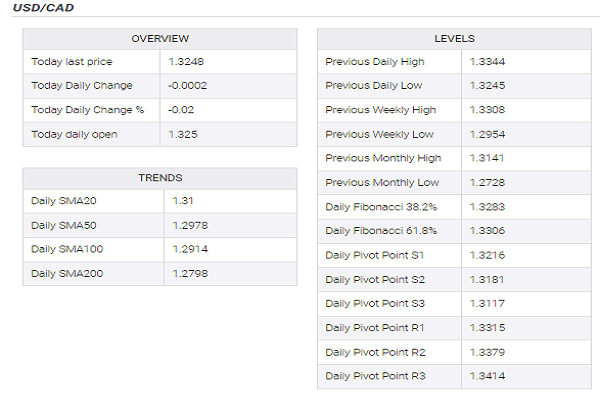
Task: Select the Daily SMA200 value 1.2798
Action: coord(190,274)
